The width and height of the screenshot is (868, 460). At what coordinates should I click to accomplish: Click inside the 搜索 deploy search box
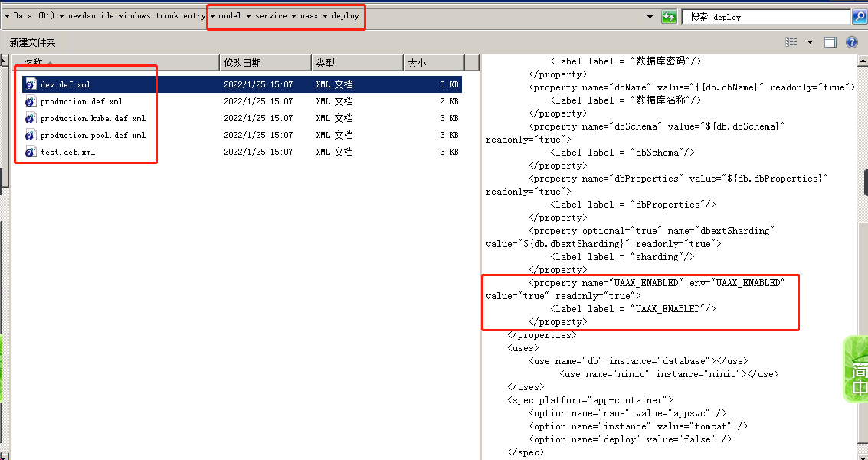[x=766, y=16]
